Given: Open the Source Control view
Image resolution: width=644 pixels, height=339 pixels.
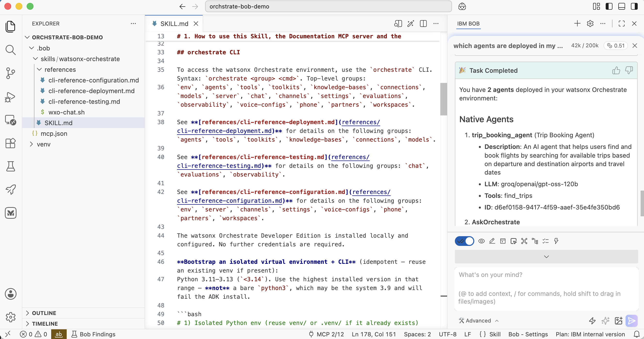Looking at the screenshot, I should point(10,73).
